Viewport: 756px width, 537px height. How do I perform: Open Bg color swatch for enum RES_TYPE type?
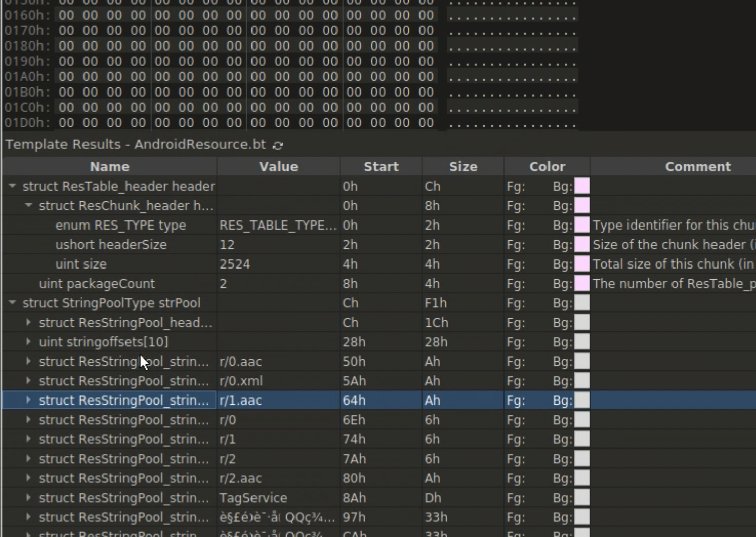point(582,225)
